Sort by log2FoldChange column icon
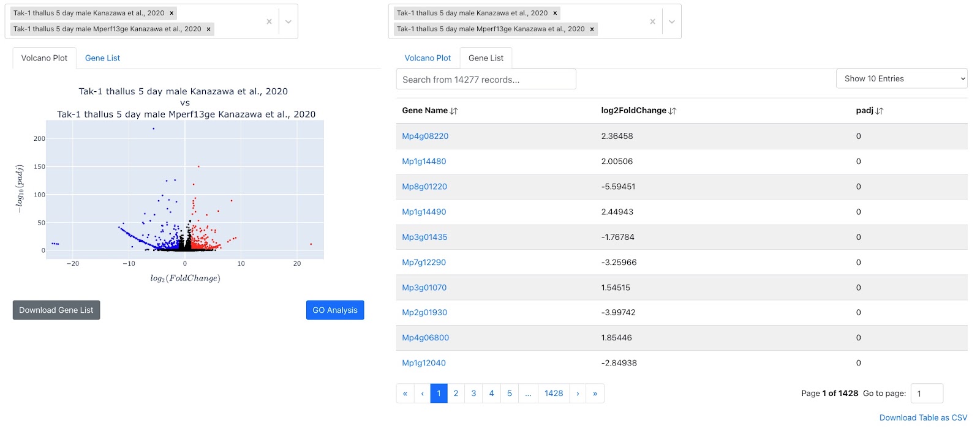 pyautogui.click(x=673, y=111)
